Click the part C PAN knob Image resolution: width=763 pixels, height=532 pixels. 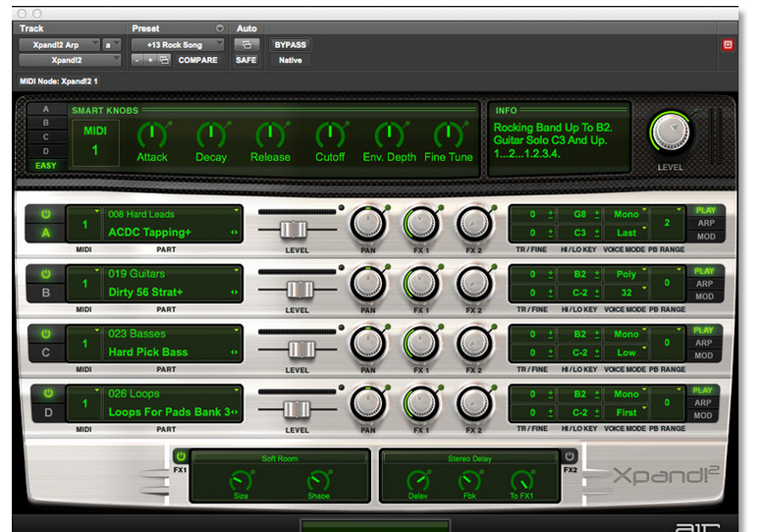point(368,344)
